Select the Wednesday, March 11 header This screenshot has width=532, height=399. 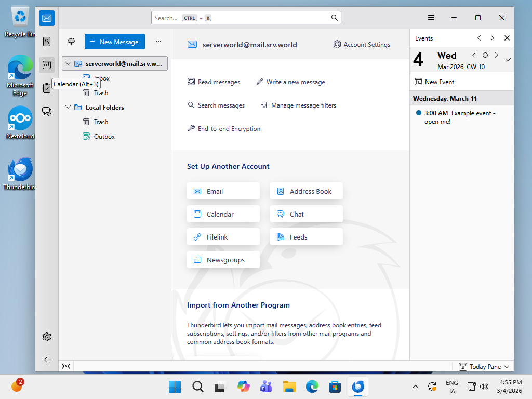click(x=461, y=98)
